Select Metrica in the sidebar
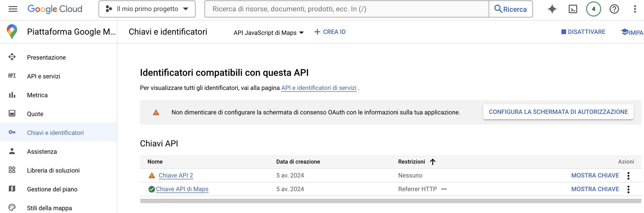This screenshot has width=644, height=213. [x=37, y=95]
